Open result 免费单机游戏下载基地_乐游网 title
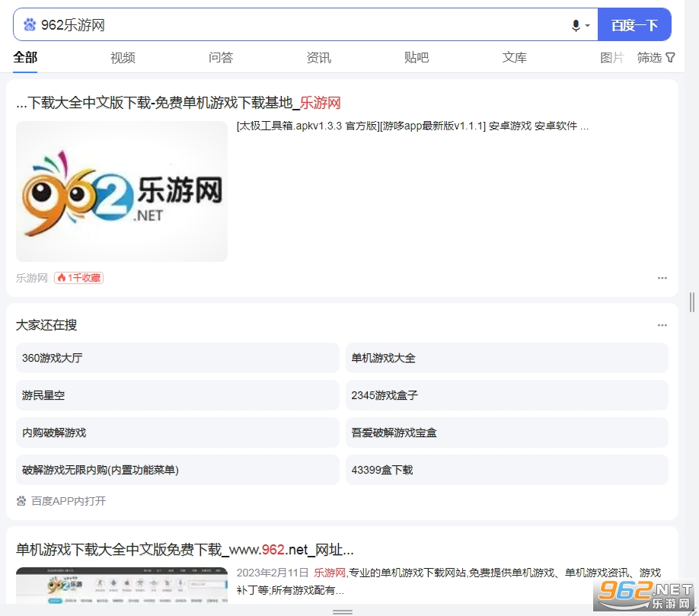The height and width of the screenshot is (616, 699). click(178, 103)
